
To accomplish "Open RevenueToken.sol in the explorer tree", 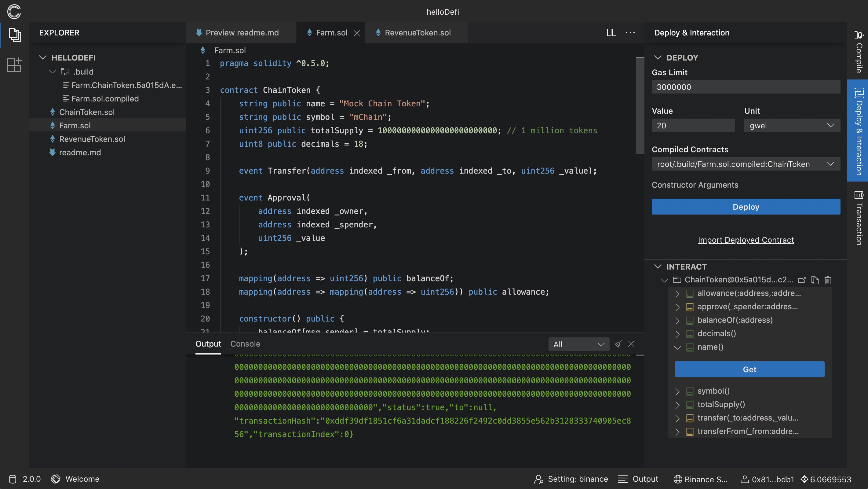I will pos(92,139).
